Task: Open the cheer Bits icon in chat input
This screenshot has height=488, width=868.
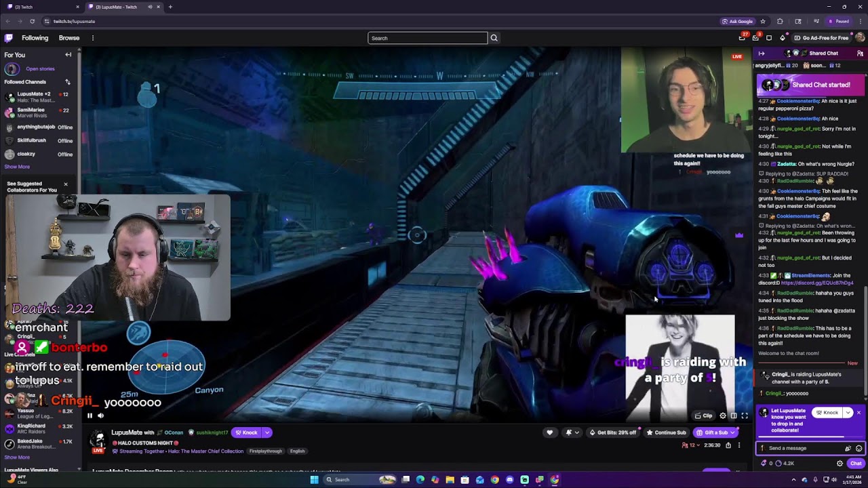Action: pos(848,448)
